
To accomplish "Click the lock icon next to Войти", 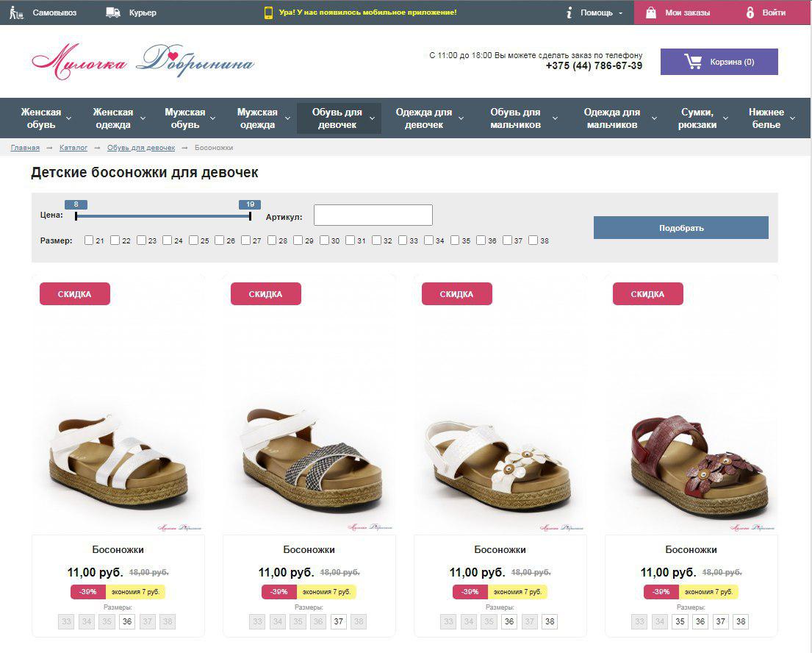I will pos(750,13).
